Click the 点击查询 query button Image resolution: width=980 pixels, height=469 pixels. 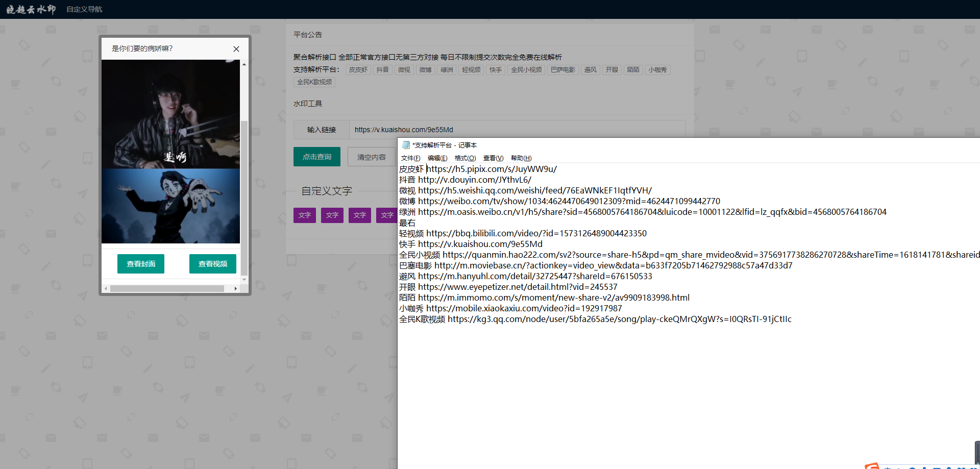[316, 157]
